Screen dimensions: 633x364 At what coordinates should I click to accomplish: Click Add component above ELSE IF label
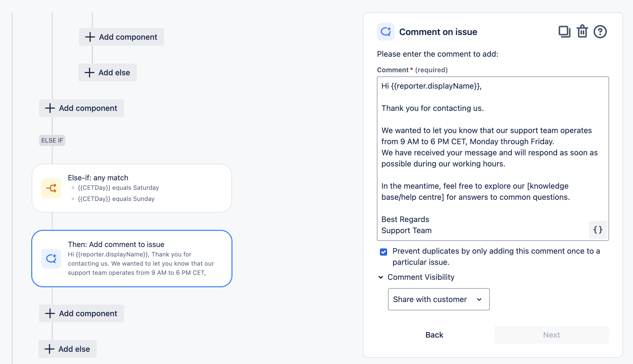pos(81,108)
